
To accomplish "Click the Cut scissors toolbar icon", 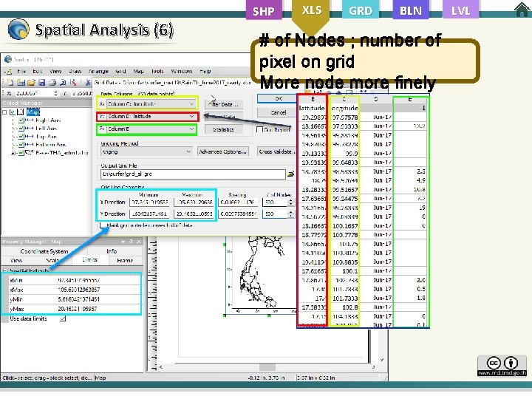I will tap(87, 82).
